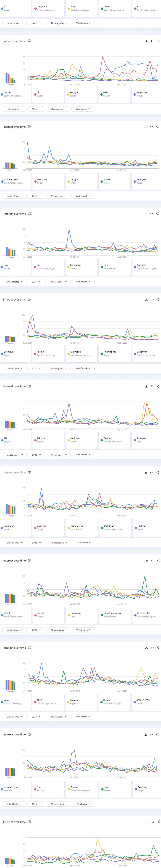Download data for the Beomgyu, Taemin chart
This screenshot has width=161, height=868.
coord(146,386)
